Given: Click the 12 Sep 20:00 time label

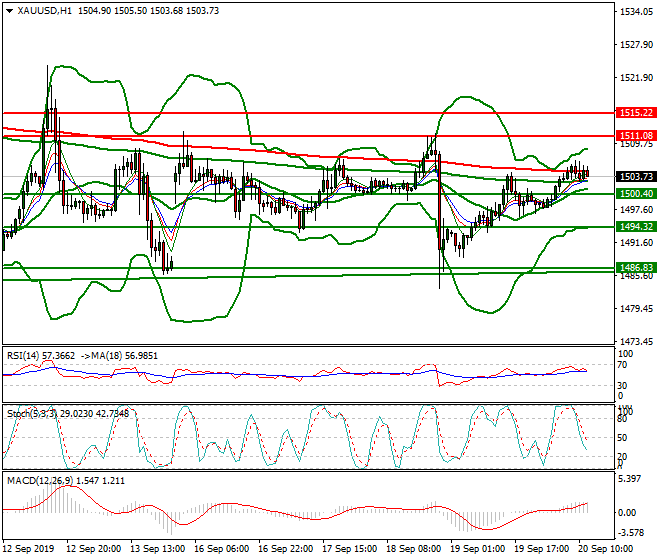Looking at the screenshot, I should click(94, 549).
